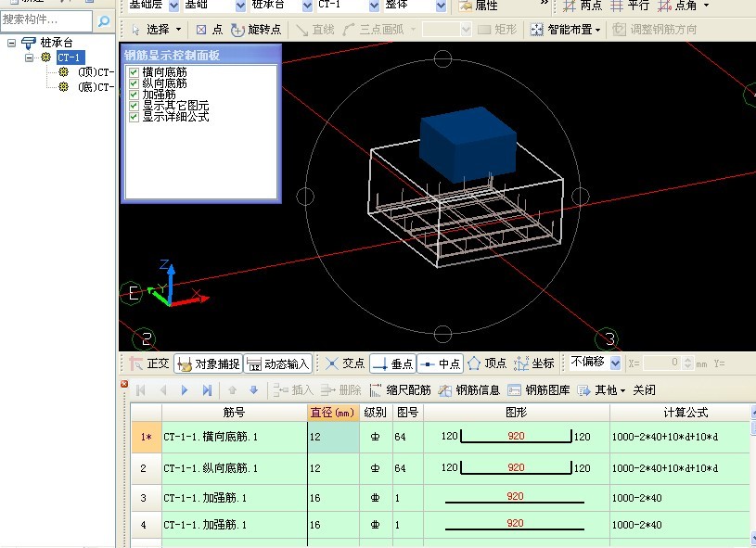The image size is (756, 548).
Task: Go to first rebar record
Action: 141,390
